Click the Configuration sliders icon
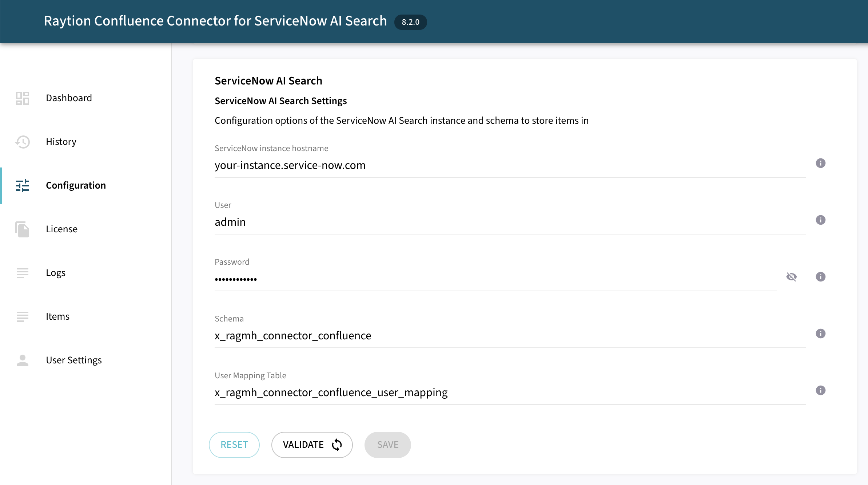The height and width of the screenshot is (485, 868). pos(22,186)
